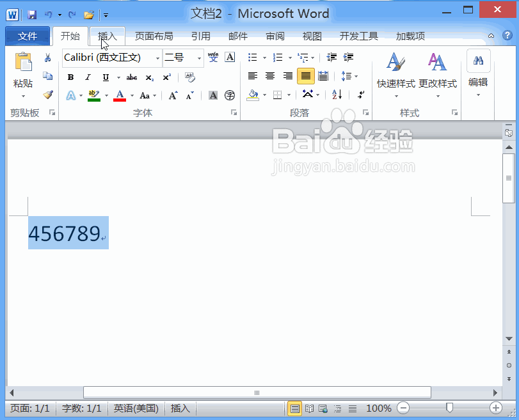
Task: Click the sort (排序) icon in paragraph group
Action: [x=335, y=95]
